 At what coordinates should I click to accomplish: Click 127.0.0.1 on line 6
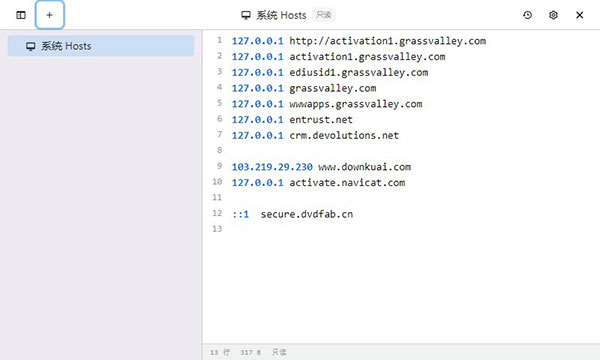(258, 120)
